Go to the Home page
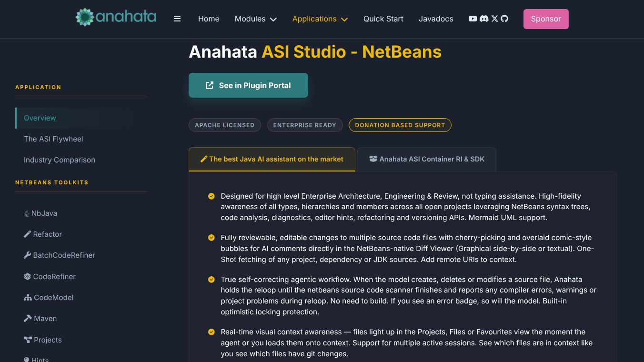This screenshot has height=362, width=644. coord(209,19)
